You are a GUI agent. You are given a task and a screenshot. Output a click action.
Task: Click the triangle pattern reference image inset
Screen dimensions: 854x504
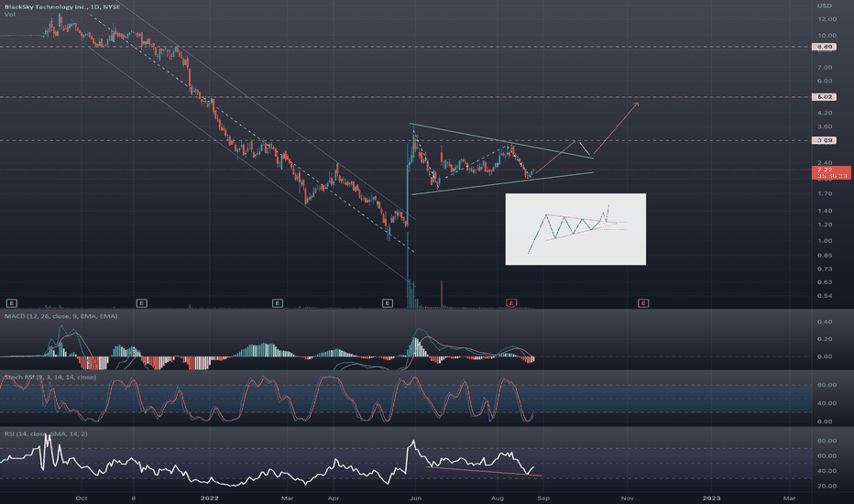575,229
